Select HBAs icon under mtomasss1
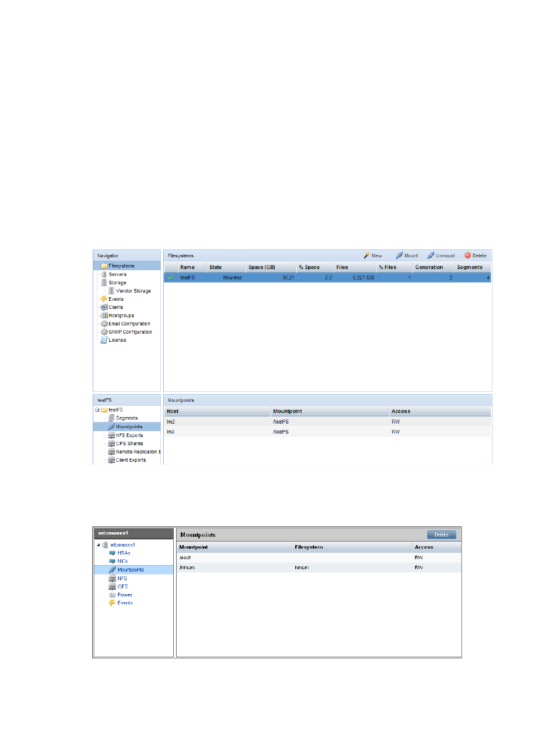The height and width of the screenshot is (746, 560). 112,553
